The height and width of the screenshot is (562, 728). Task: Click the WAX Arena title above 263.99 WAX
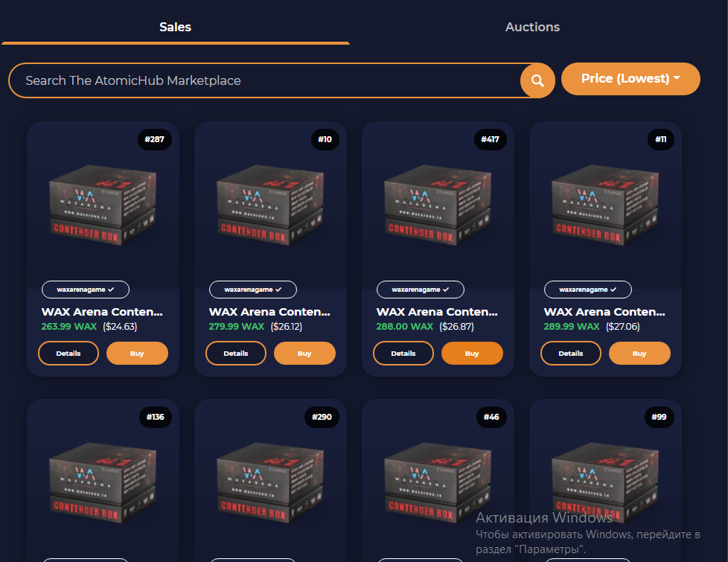102,312
